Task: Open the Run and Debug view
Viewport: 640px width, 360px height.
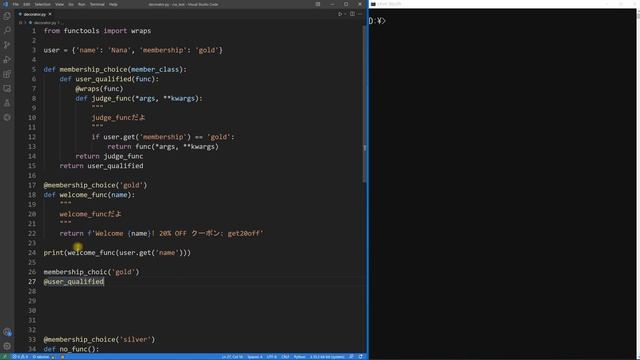Action: [7, 60]
